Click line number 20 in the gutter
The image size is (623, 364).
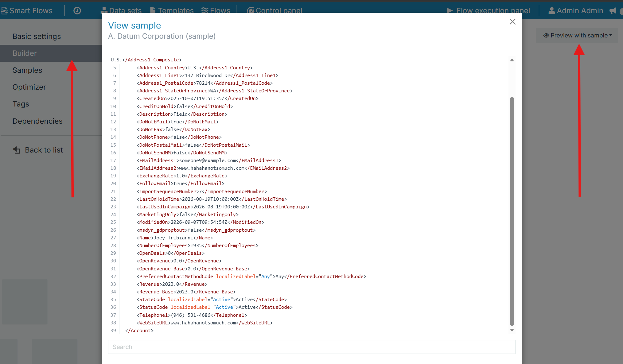point(113,184)
